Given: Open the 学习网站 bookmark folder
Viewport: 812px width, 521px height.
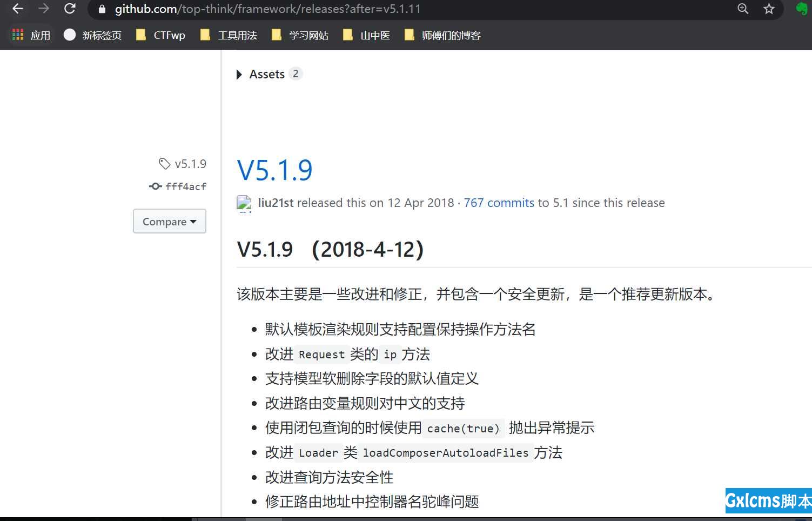Looking at the screenshot, I should [x=299, y=35].
